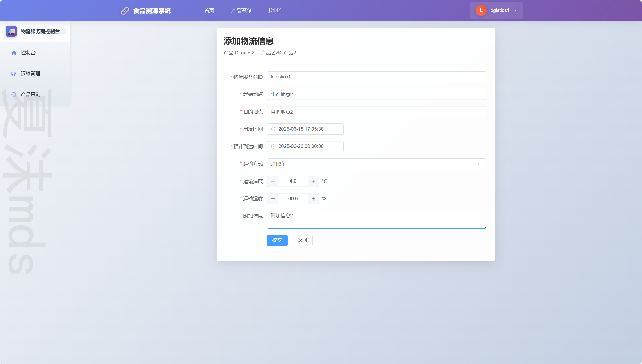Click the 附加信息 textarea
642x364 pixels.
(376, 220)
